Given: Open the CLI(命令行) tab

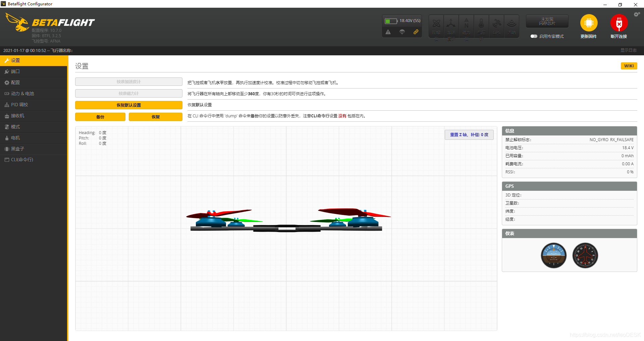Looking at the screenshot, I should point(22,160).
